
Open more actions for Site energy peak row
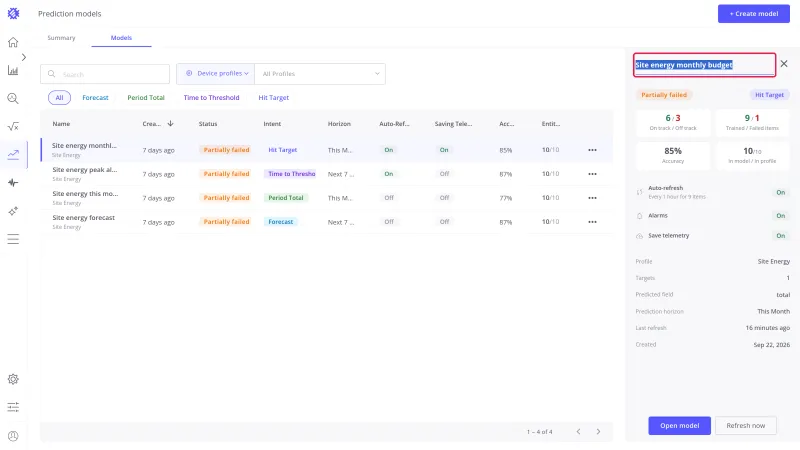pyautogui.click(x=592, y=174)
